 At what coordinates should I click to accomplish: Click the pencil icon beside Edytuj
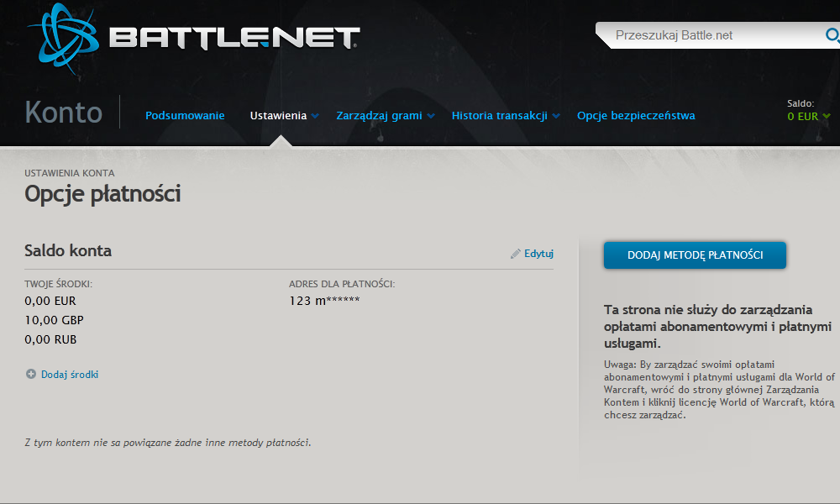tap(516, 254)
